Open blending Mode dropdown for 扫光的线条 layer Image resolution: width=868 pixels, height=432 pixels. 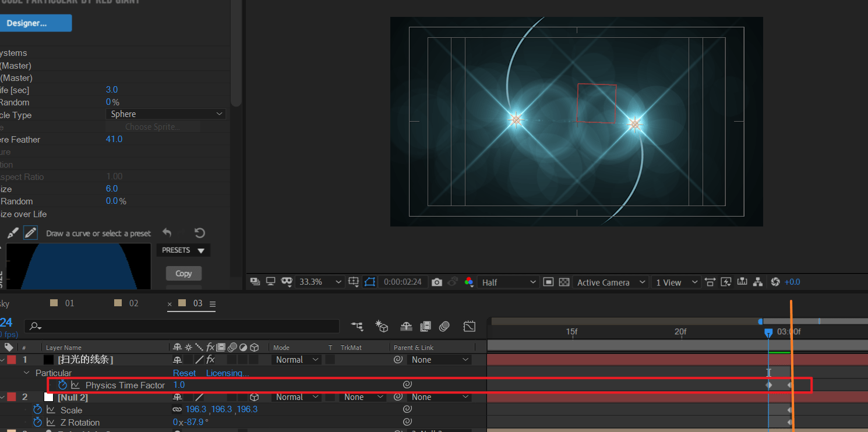297,360
